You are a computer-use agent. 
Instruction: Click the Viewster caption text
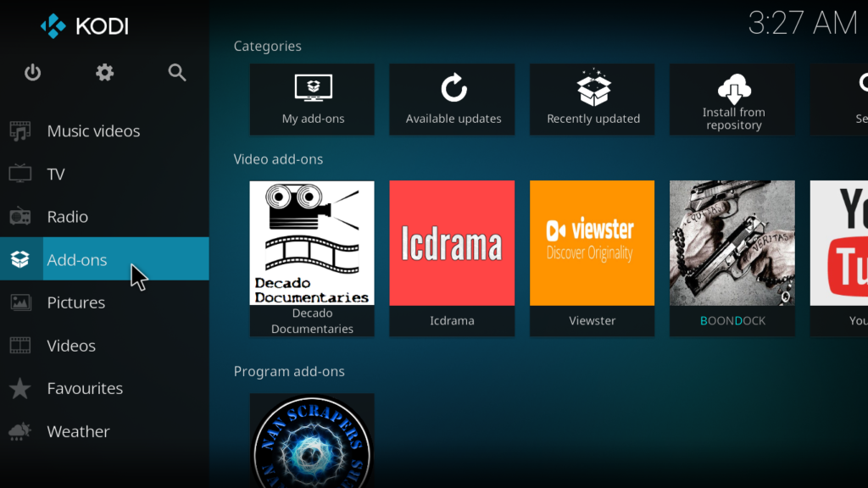(x=593, y=321)
